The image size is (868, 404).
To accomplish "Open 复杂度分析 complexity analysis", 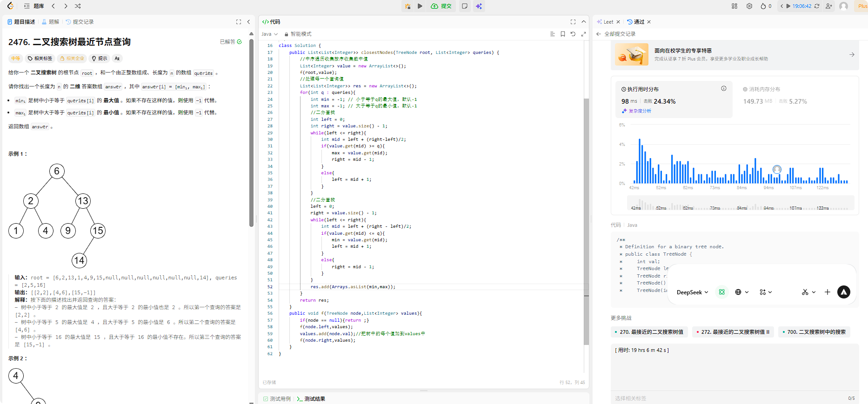I will 636,111.
